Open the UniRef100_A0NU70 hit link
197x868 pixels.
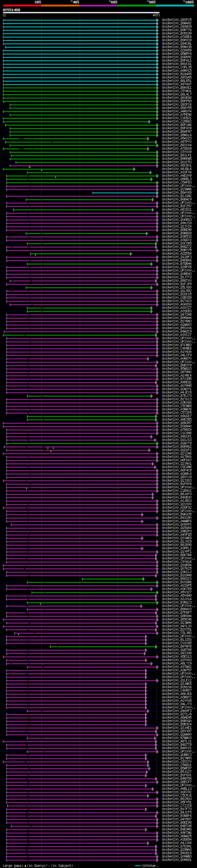pyautogui.click(x=177, y=359)
